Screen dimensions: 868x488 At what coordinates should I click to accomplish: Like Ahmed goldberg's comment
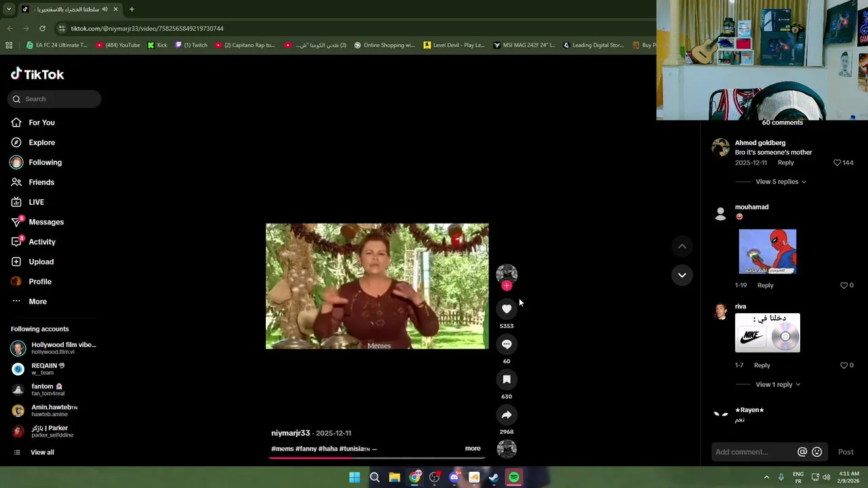(x=837, y=163)
